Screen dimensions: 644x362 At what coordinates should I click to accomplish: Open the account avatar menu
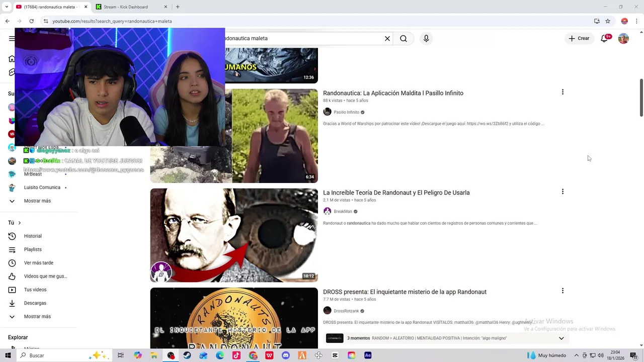(623, 38)
